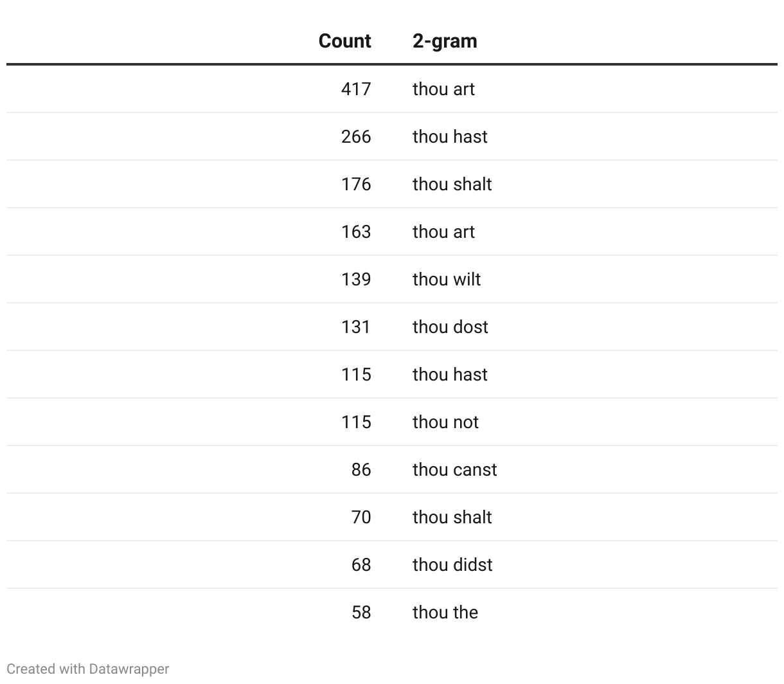Click the 2-gram column header
The width and height of the screenshot is (784, 684).
pyautogui.click(x=445, y=41)
